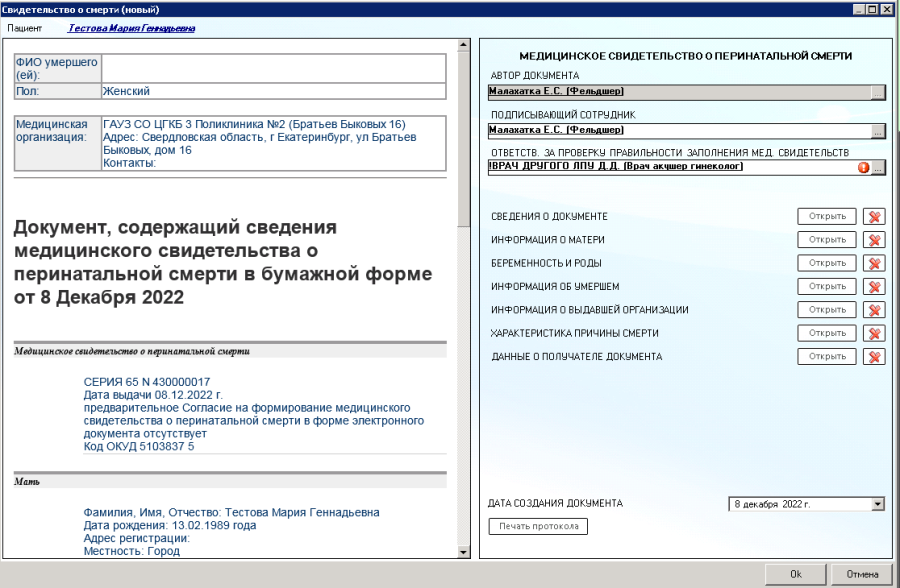Click the Местность: Город line
Screen dimensions: 900x588
coord(131,551)
